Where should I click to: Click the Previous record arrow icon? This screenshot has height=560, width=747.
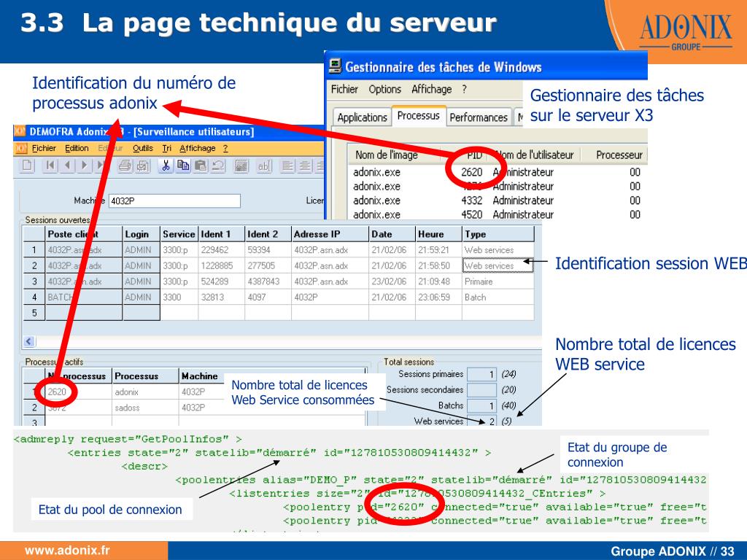67,166
